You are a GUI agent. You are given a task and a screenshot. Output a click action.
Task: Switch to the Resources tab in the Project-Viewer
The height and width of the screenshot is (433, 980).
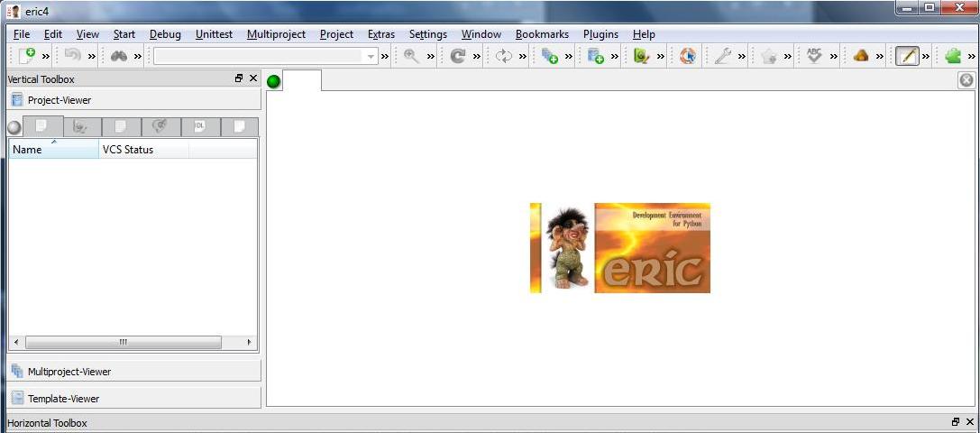pos(121,127)
